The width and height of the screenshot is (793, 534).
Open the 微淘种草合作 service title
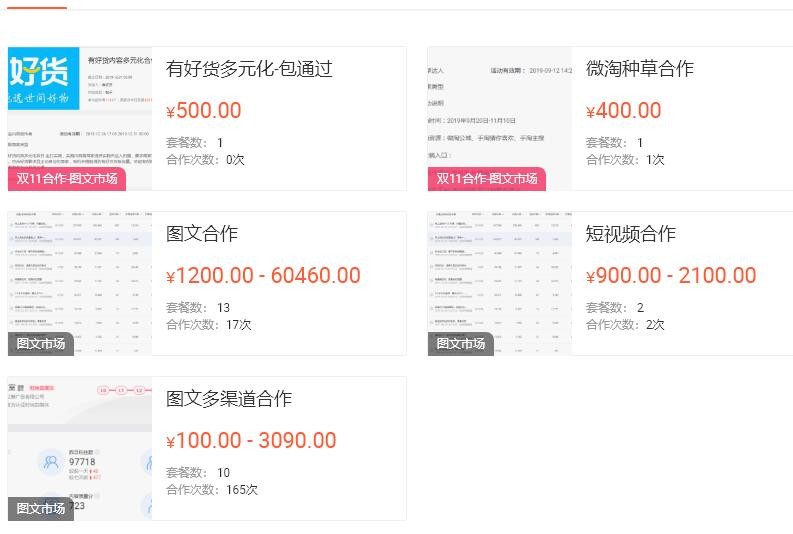pos(639,69)
